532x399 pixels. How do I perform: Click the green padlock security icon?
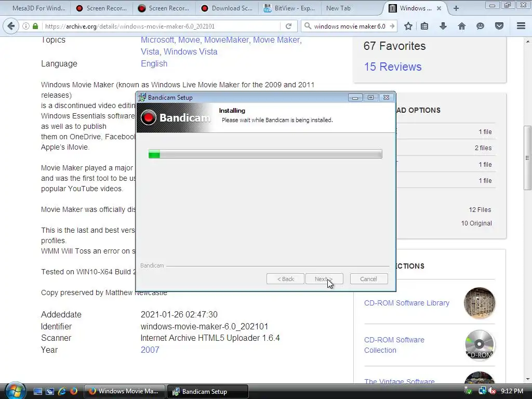click(x=35, y=26)
